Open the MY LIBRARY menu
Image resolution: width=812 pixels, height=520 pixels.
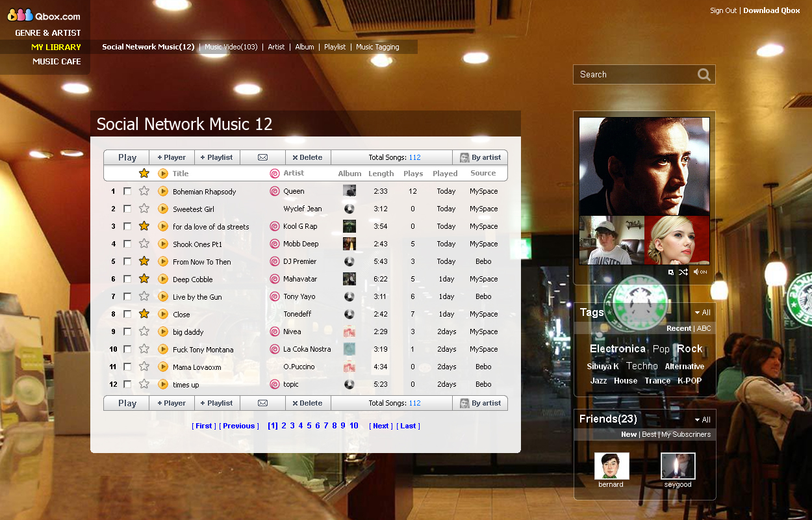coord(57,47)
